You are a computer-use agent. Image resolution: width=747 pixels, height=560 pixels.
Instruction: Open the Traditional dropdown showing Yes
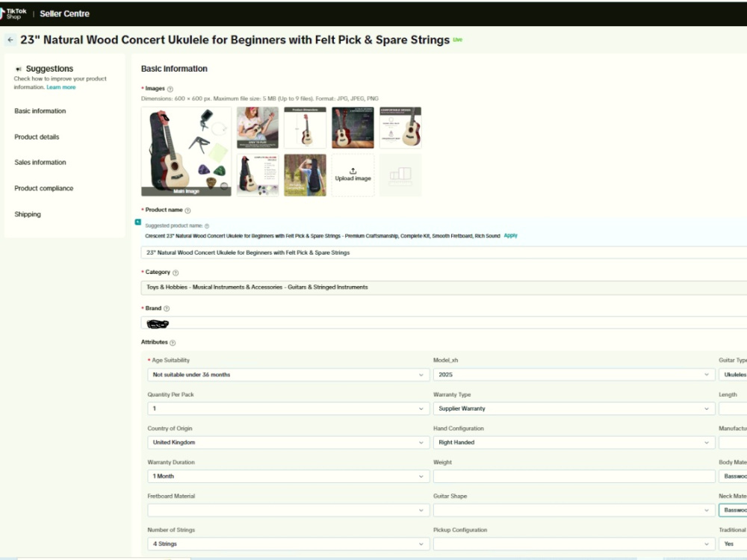(733, 544)
